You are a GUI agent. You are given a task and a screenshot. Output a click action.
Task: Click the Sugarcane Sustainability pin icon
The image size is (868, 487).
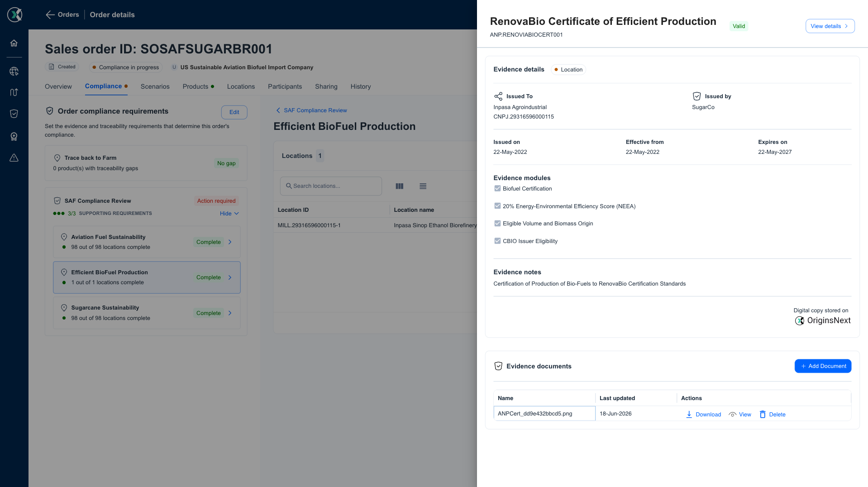coord(64,308)
